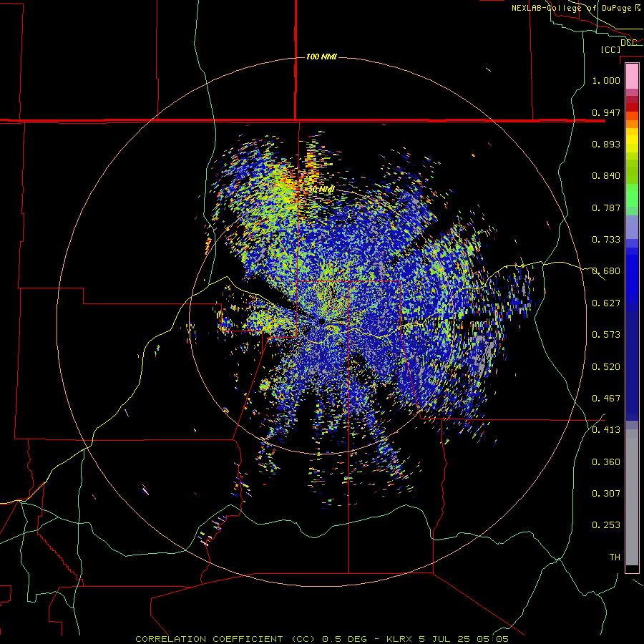
Task: Select the 1.000 value on the color scale
Action: [x=606, y=80]
